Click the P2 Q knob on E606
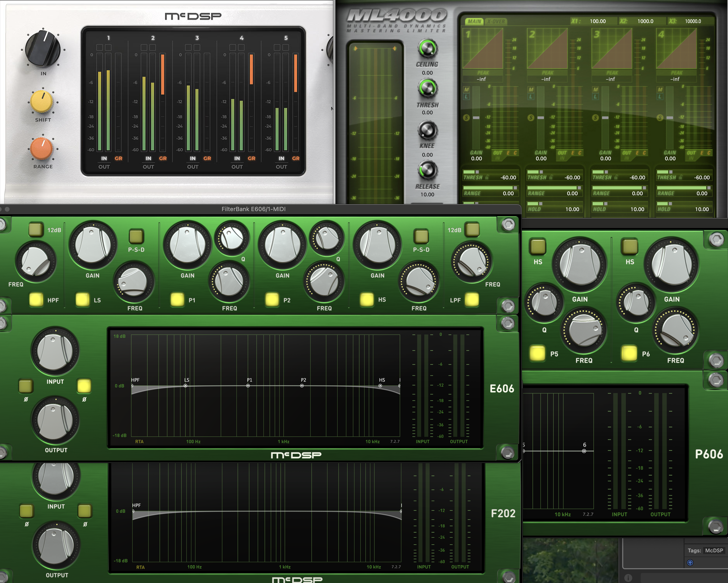 pos(326,238)
